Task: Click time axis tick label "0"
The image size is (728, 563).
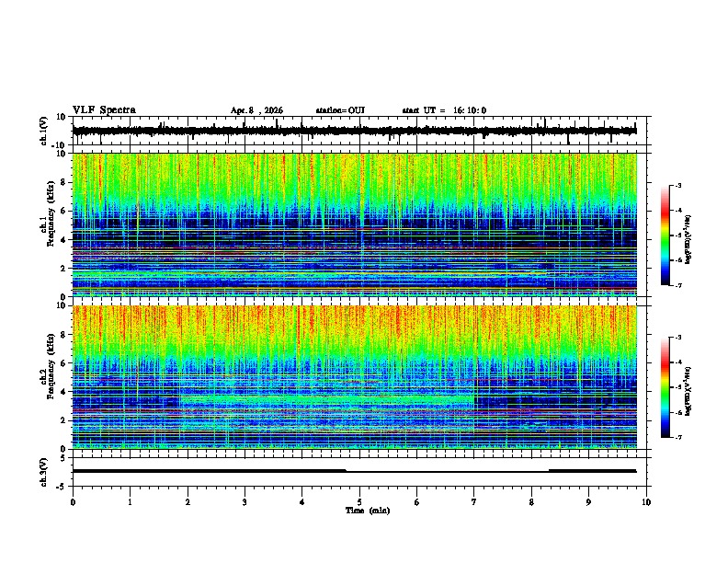Action: [x=73, y=502]
